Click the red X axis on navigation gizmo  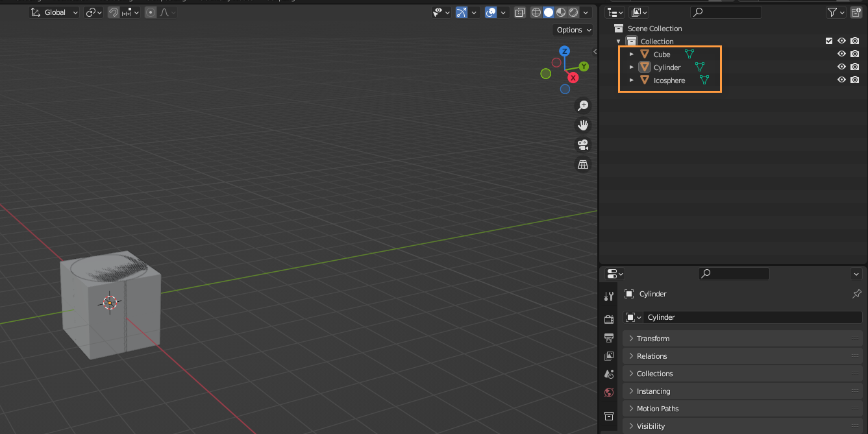pos(573,78)
